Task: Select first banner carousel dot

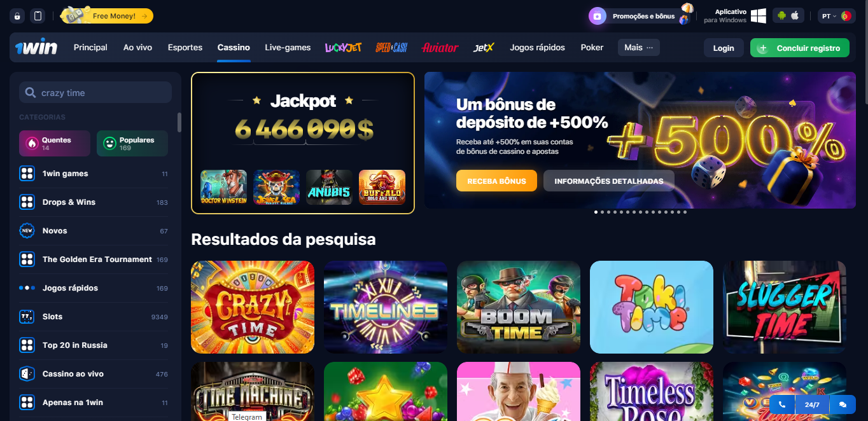Action: pyautogui.click(x=596, y=212)
